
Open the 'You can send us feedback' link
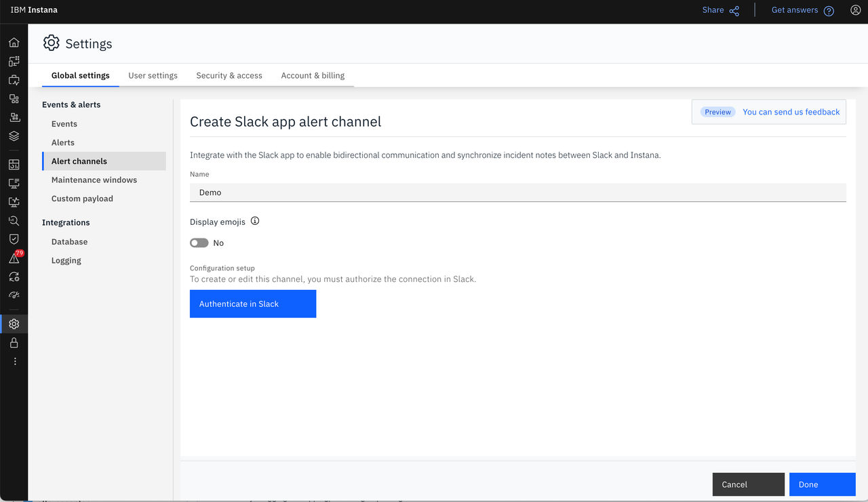(x=791, y=112)
